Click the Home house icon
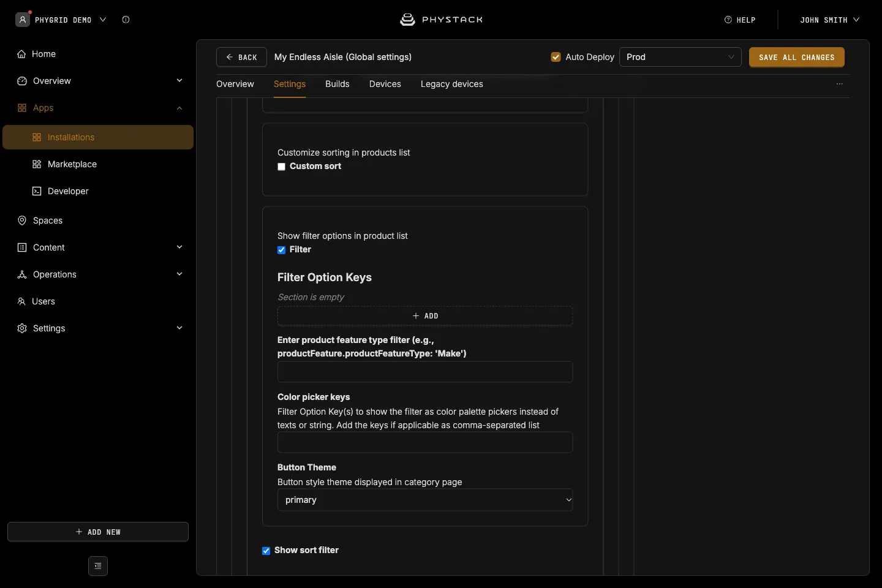 (21, 54)
